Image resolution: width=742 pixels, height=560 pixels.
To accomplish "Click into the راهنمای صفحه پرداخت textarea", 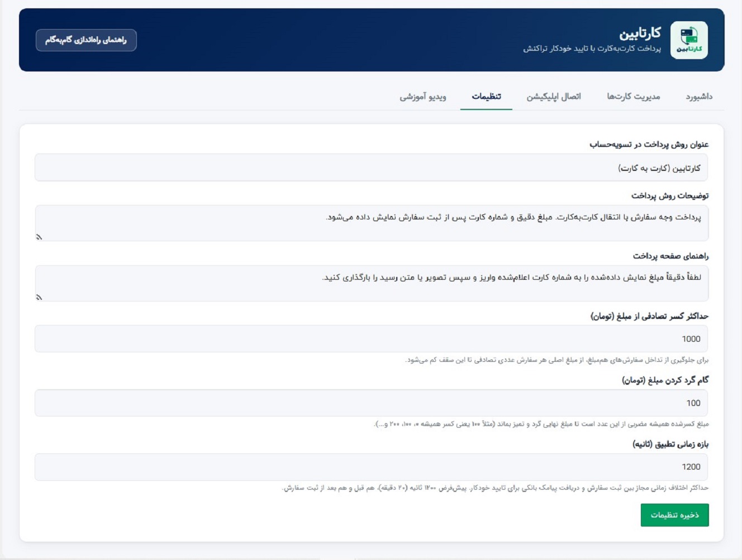I will pyautogui.click(x=371, y=283).
